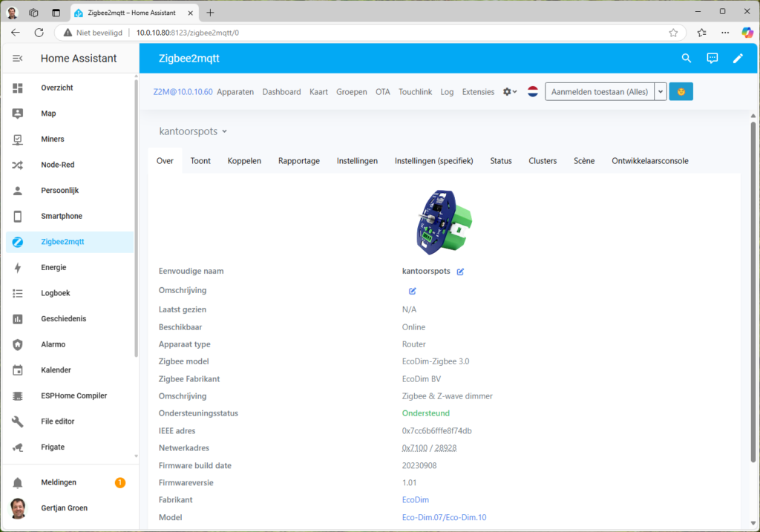Toggle the blue theme button with sun icon

tap(681, 92)
